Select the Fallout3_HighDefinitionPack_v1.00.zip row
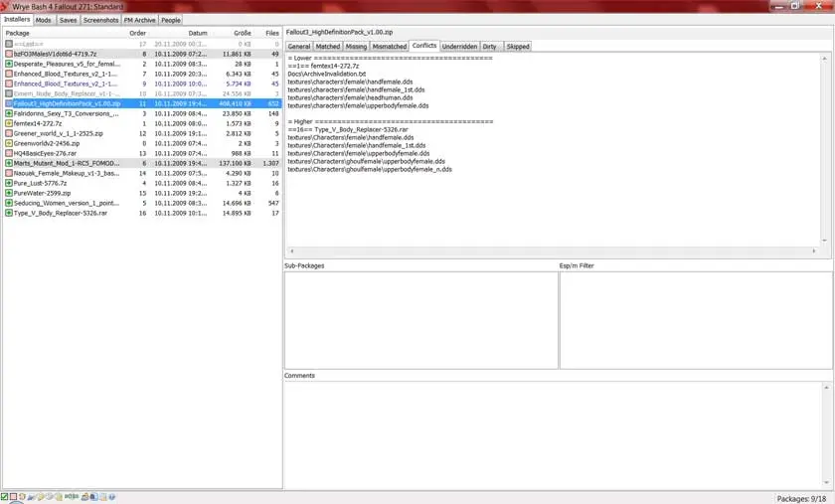The height and width of the screenshot is (504, 835). pyautogui.click(x=142, y=104)
